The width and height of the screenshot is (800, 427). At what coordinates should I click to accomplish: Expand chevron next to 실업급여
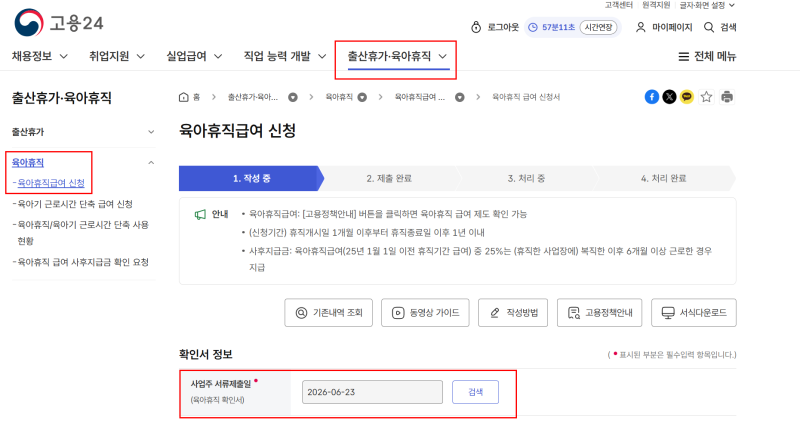tap(218, 56)
